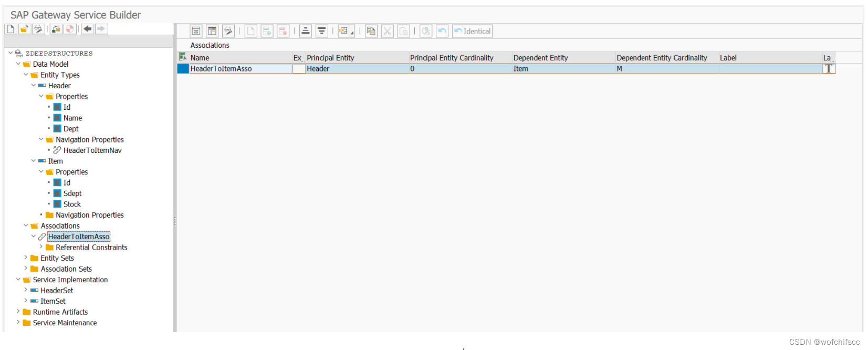868x350 pixels.
Task: Click the Identical button
Action: [x=473, y=31]
